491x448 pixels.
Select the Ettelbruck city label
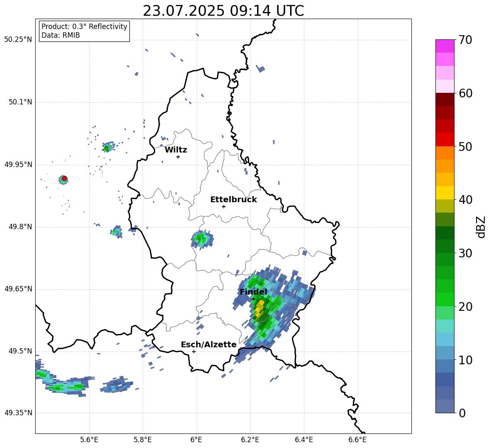233,200
